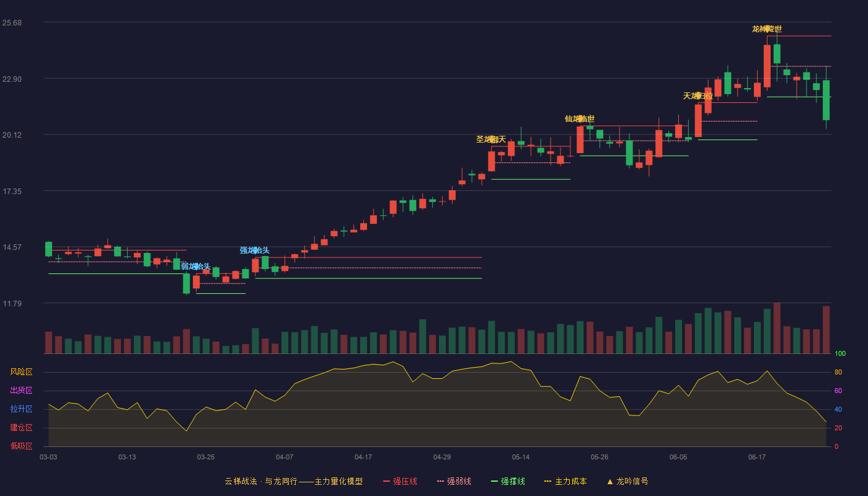Click the 06-05 date label
The height and width of the screenshot is (496, 868).
click(678, 457)
